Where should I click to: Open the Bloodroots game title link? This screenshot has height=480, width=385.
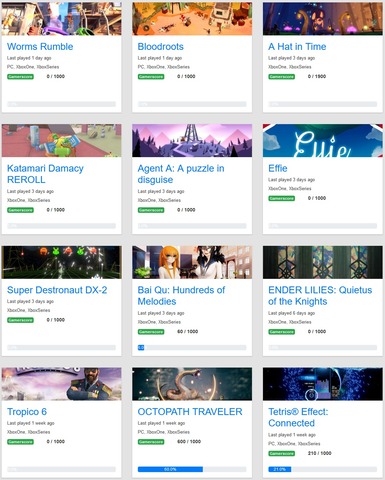160,47
